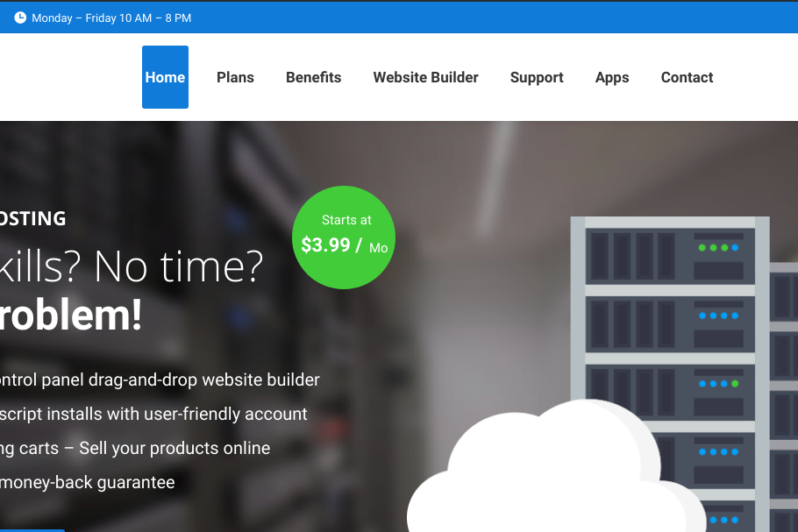Select Support in the navigation bar

[x=537, y=77]
